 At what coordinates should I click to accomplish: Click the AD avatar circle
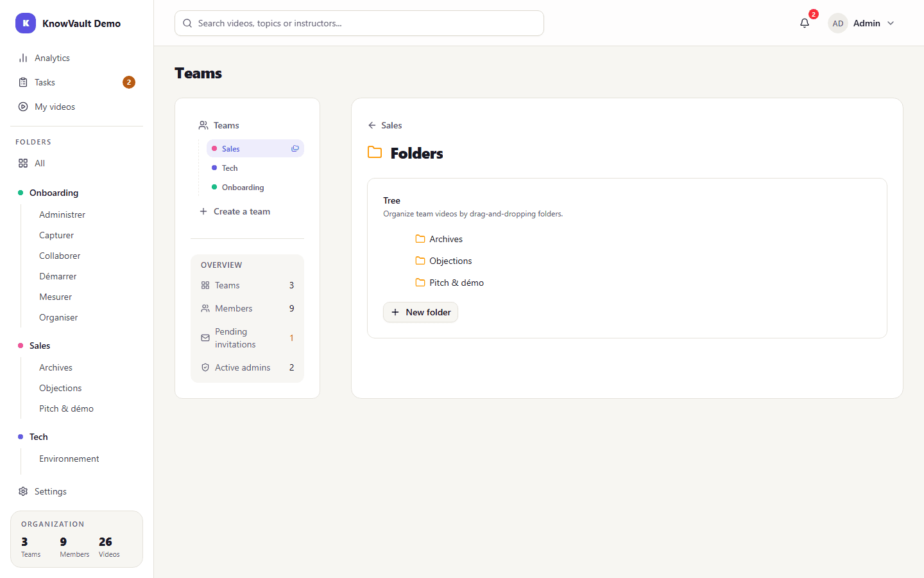838,23
